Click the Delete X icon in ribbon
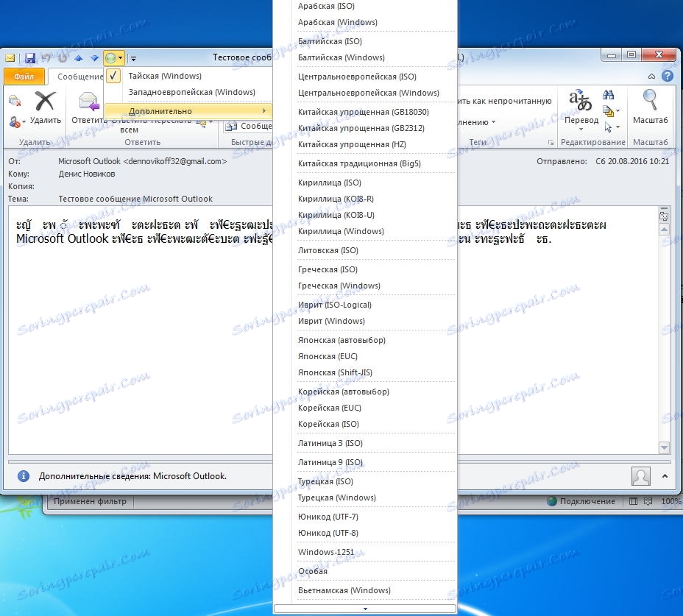 pyautogui.click(x=46, y=101)
